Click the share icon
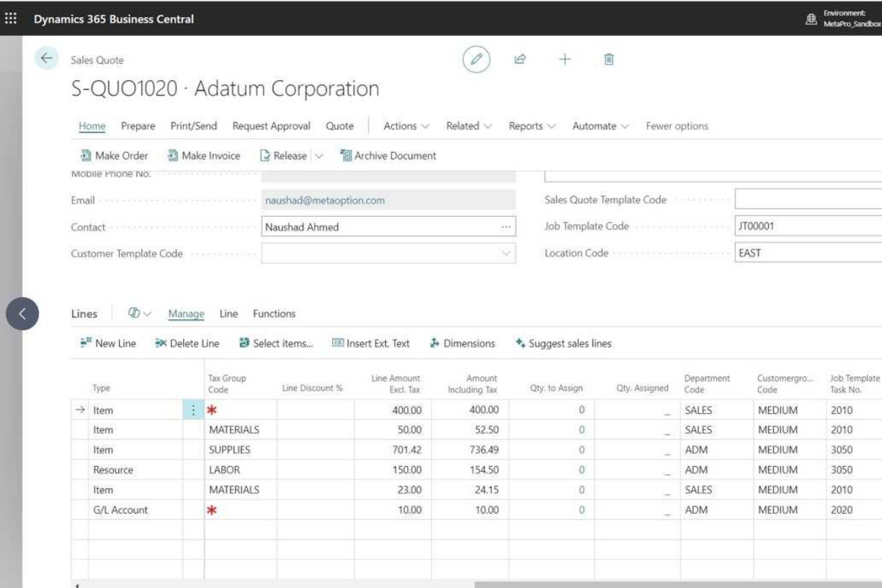 [x=520, y=60]
